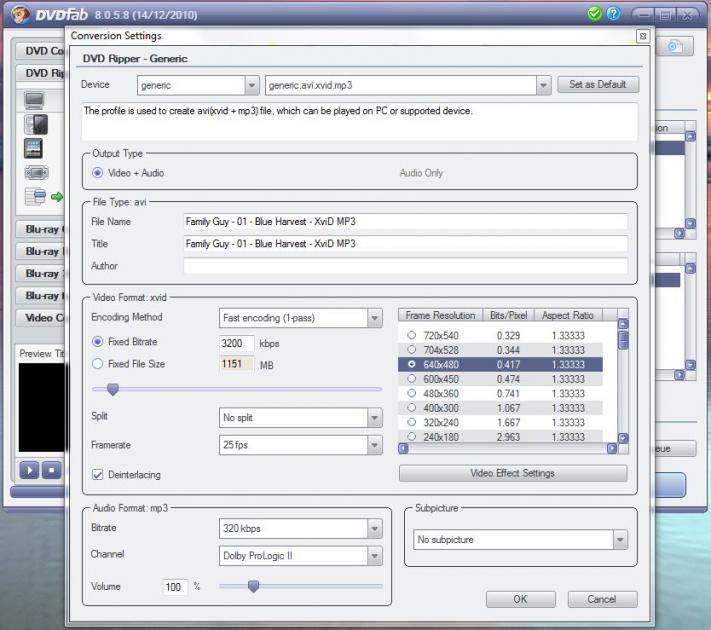711x630 pixels.
Task: Play the preview title
Action: [x=29, y=470]
